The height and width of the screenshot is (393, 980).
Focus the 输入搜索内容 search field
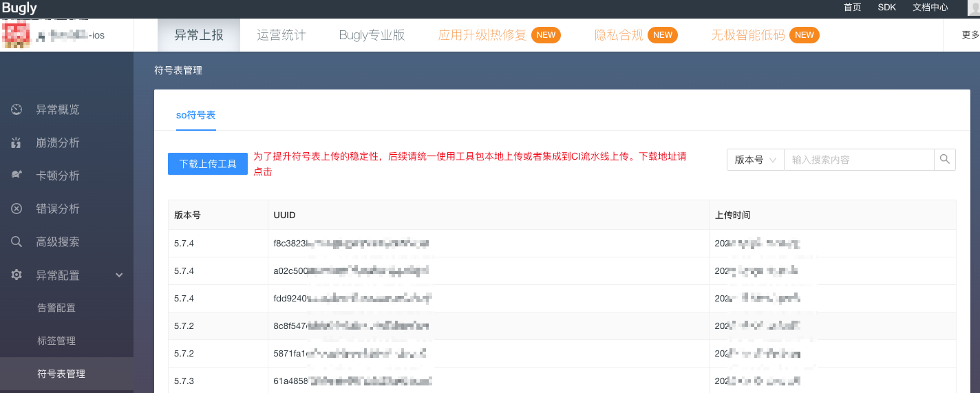tap(859, 160)
